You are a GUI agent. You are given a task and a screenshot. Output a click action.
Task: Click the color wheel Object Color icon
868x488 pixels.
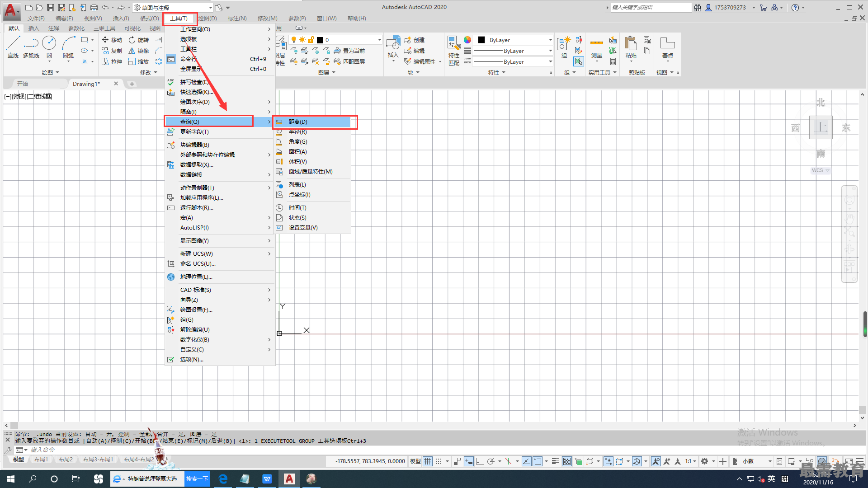[467, 40]
